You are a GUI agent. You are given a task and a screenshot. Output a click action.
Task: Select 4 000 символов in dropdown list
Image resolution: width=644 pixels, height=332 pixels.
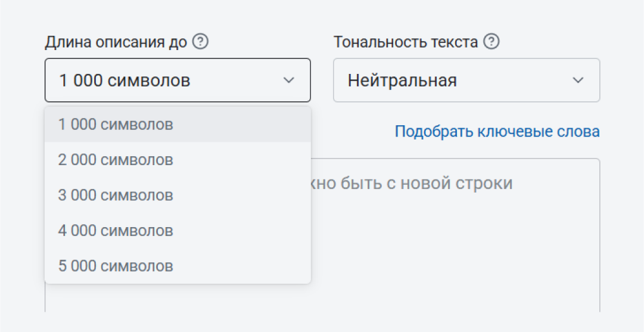pos(178,230)
